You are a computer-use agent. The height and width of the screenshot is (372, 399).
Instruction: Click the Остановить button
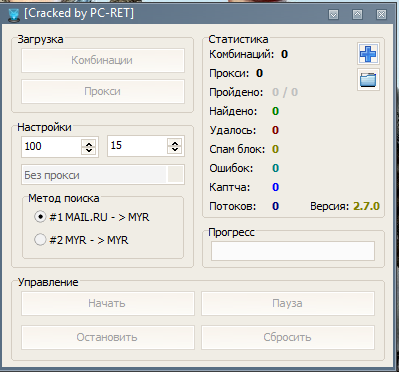coord(108,337)
